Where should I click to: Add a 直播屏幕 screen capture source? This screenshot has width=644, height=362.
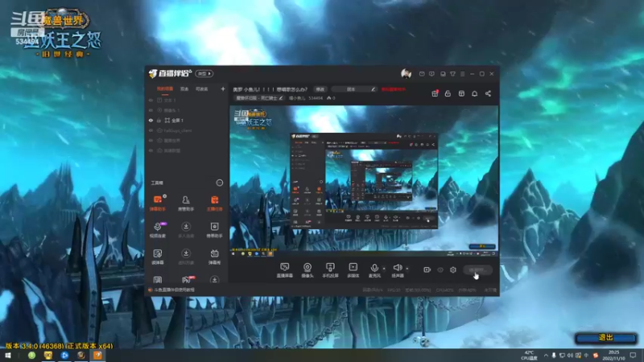click(284, 270)
